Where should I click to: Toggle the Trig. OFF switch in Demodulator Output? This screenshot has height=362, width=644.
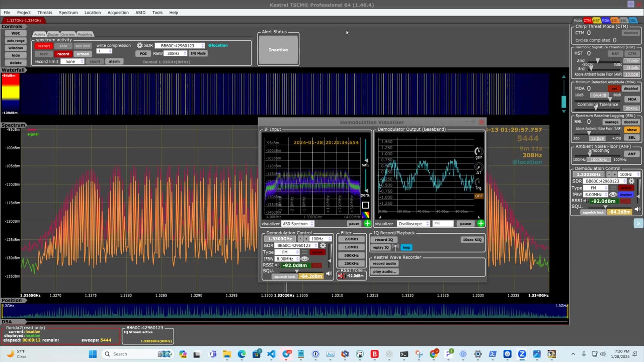pyautogui.click(x=478, y=196)
